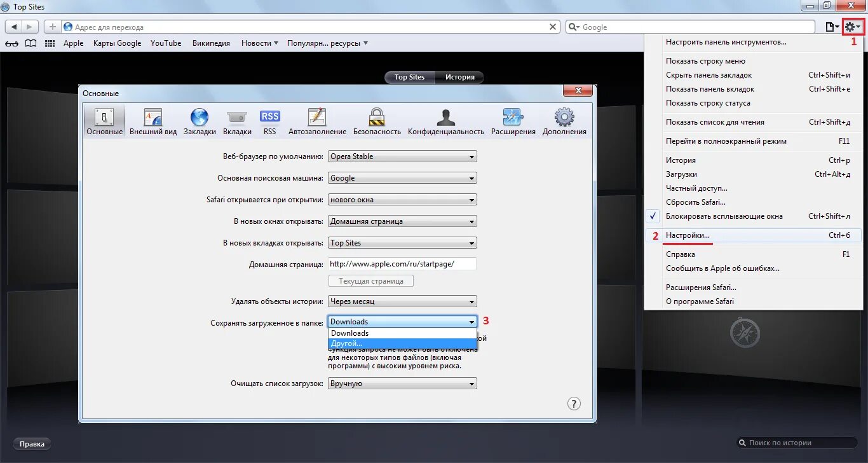Screen dimensions: 868x463
Task: Expand Очищать список загрузок dropdown
Action: (x=402, y=384)
